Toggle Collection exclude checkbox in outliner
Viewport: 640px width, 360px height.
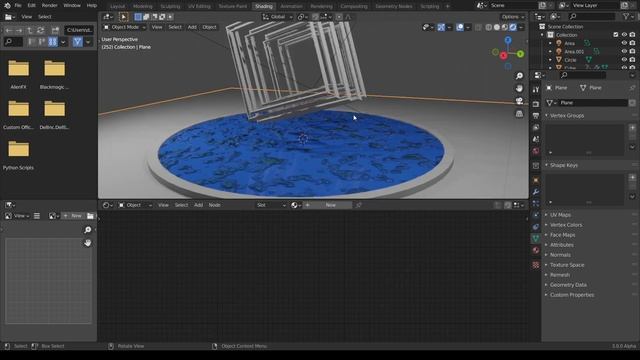[x=616, y=35]
